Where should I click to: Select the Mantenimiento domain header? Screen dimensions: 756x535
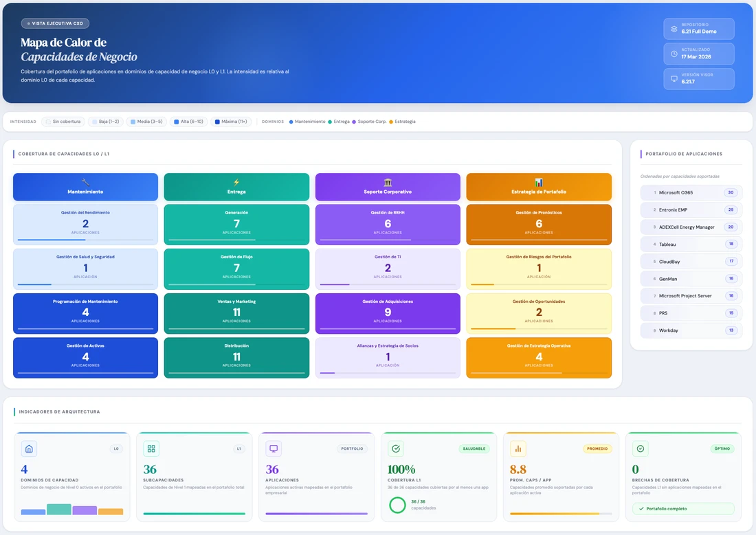click(85, 186)
